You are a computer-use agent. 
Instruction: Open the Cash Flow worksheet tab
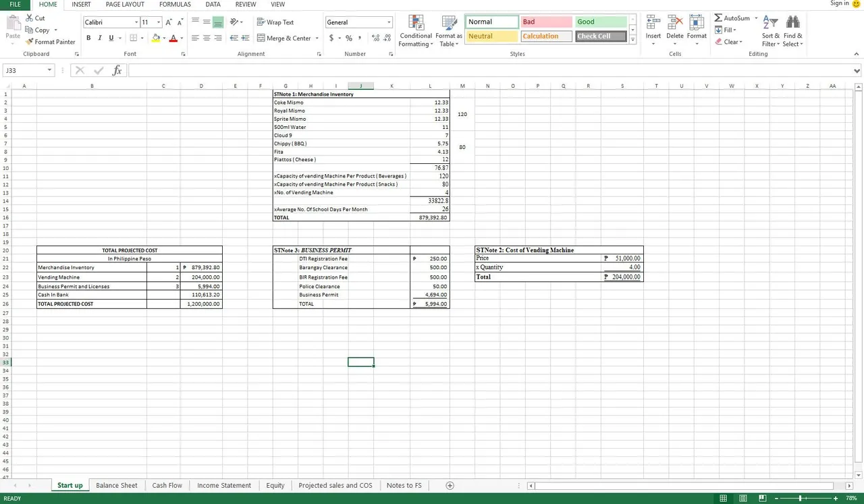click(x=167, y=485)
